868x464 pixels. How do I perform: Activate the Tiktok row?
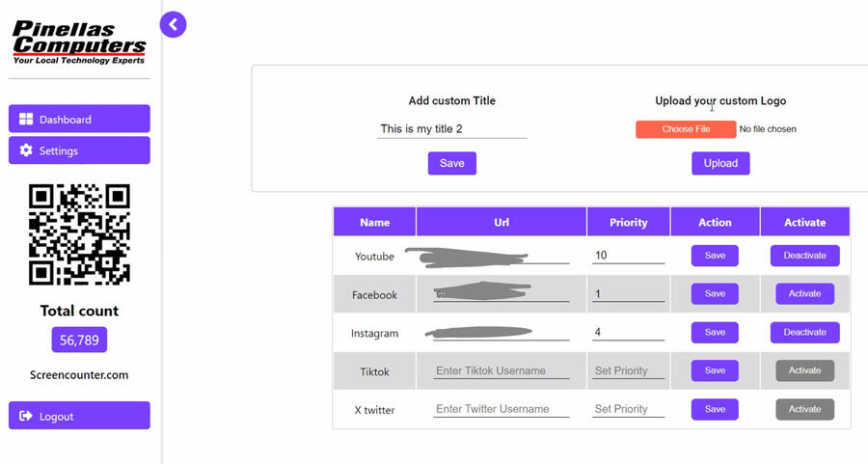click(804, 370)
